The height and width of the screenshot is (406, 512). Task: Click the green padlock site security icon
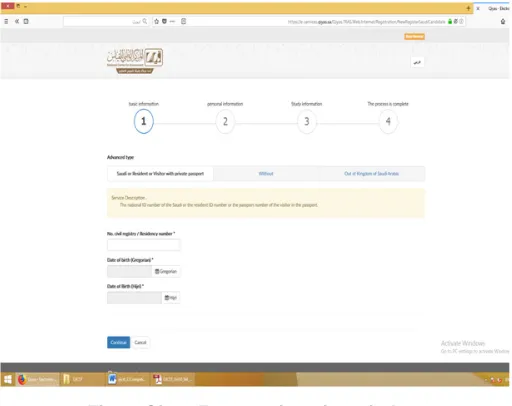pos(450,21)
